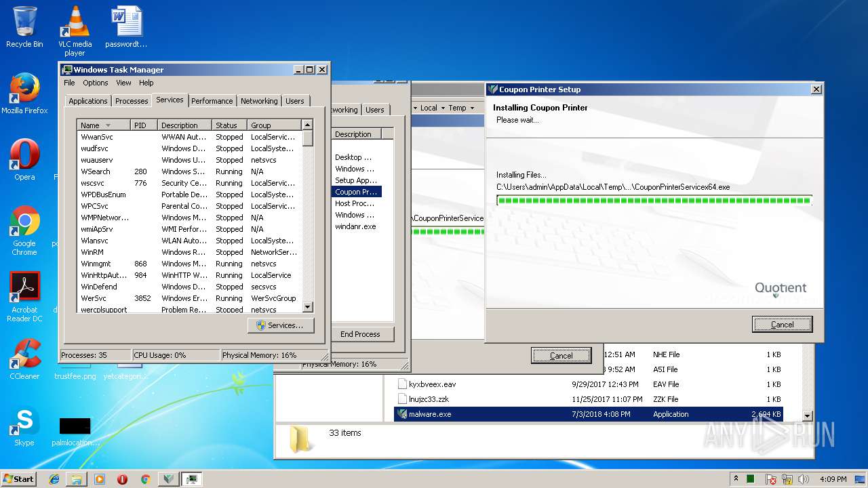Cancel the Coupon Printer Setup installation

click(x=782, y=325)
